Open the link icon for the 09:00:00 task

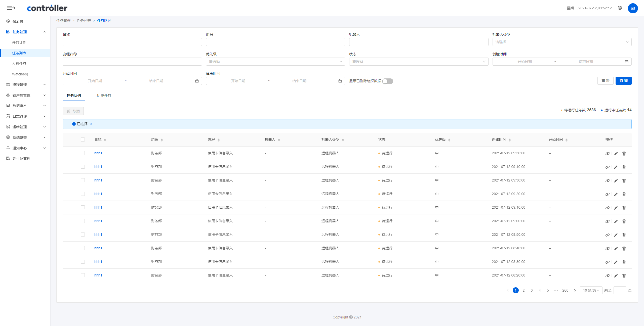coord(607,221)
